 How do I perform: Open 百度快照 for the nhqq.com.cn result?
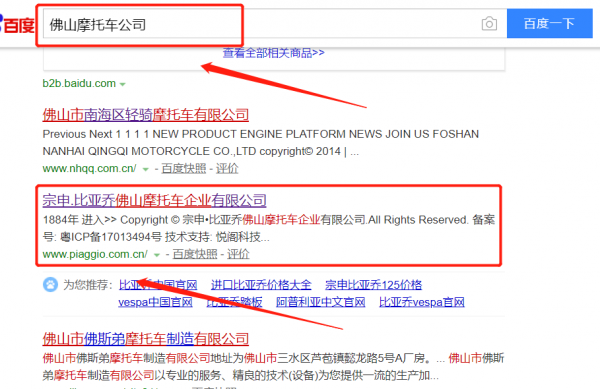(184, 168)
